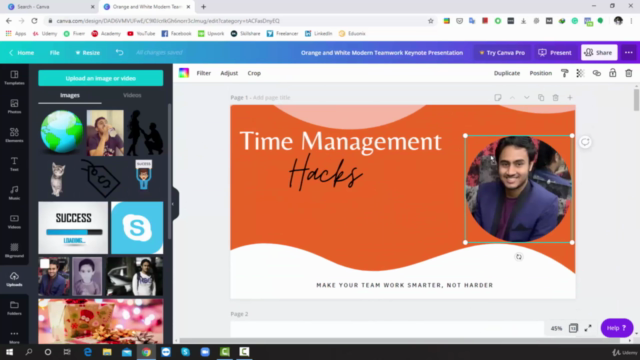Open the Music side panel
This screenshot has height=360, width=640.
(x=14, y=192)
